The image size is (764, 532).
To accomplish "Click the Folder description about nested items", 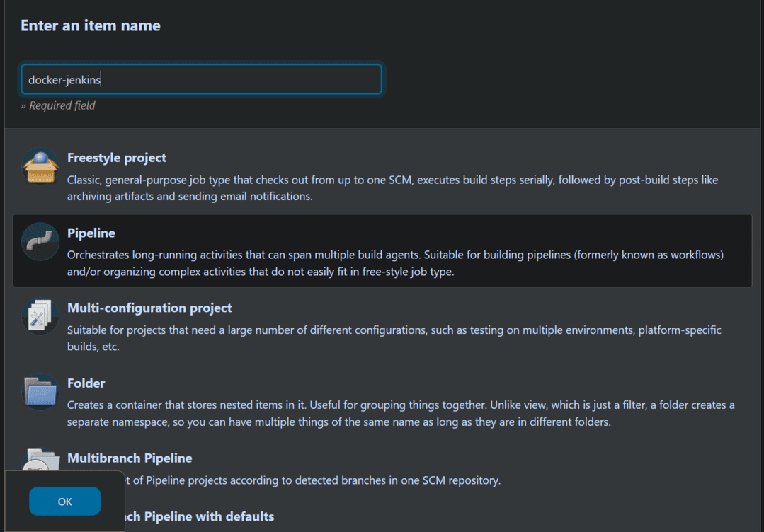I will pos(401,413).
